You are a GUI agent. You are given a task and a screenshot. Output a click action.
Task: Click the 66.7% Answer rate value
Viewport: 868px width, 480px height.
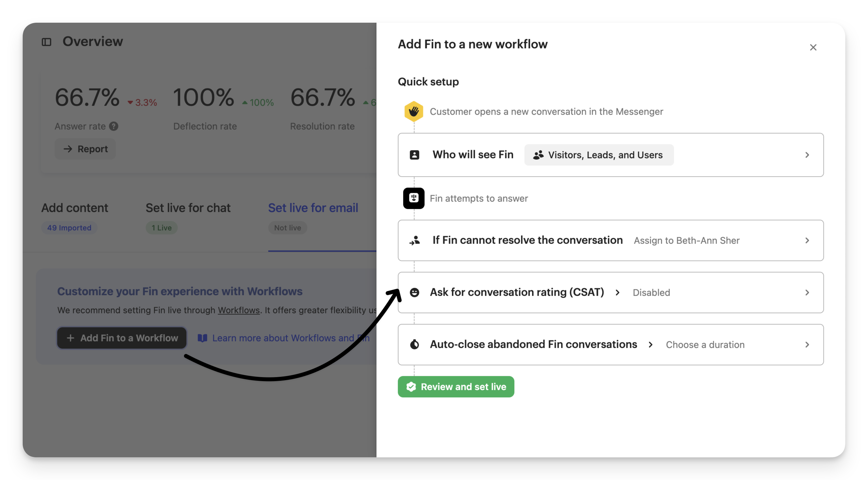click(87, 98)
